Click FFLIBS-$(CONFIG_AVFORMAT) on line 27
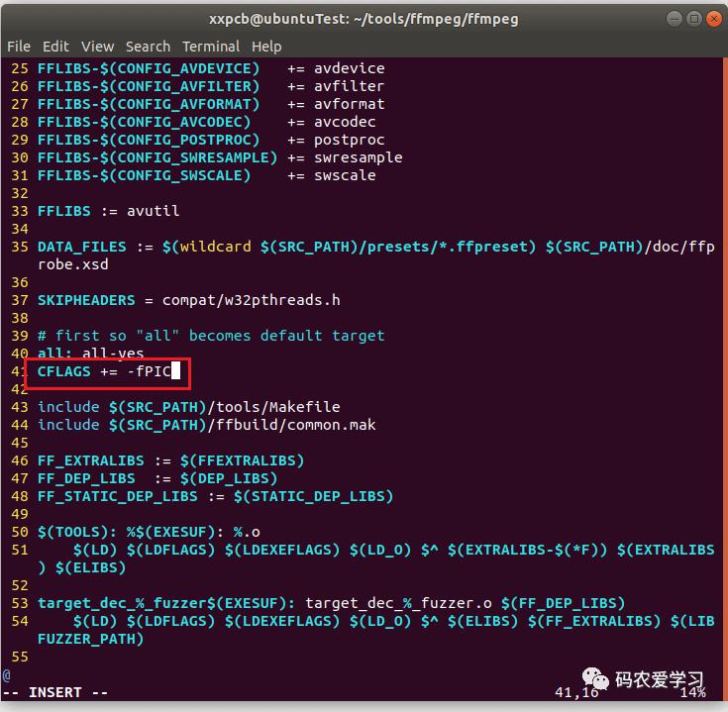Screen dimensions: 728x712 tap(149, 104)
